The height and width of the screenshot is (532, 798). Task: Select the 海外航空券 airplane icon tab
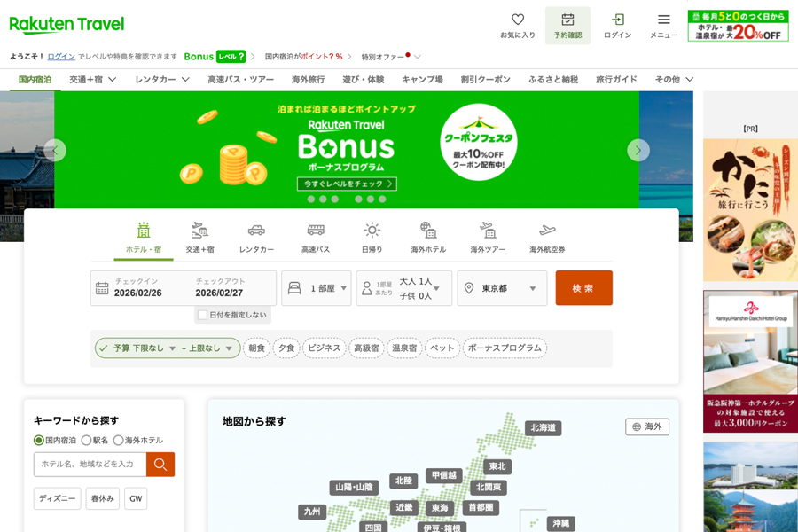(x=547, y=231)
